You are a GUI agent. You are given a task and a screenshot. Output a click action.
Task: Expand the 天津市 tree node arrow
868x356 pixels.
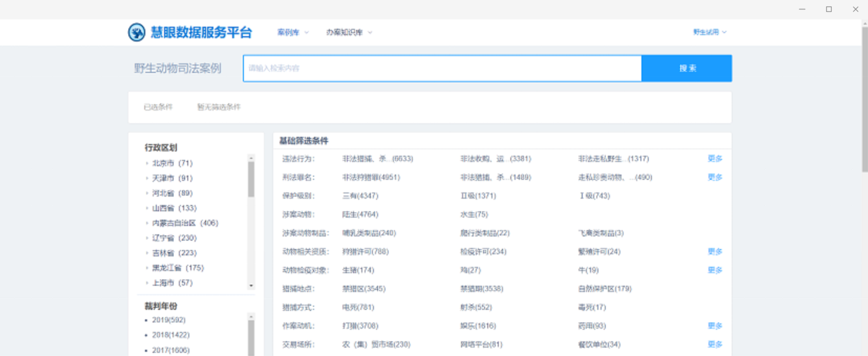147,178
